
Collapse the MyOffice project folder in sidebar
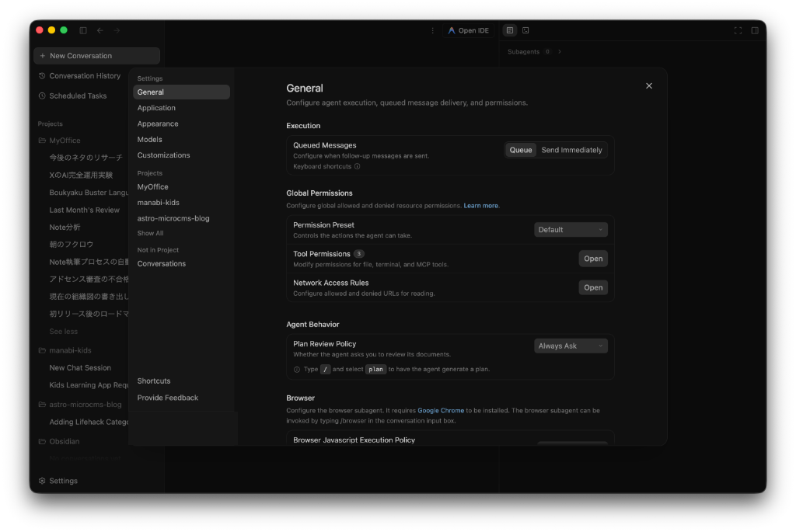[60, 141]
